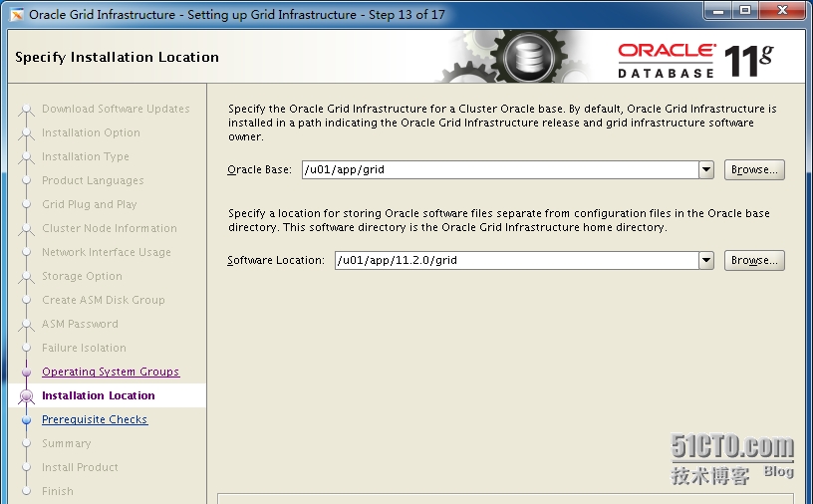Select the Installation Location step
813x504 pixels.
pos(99,395)
